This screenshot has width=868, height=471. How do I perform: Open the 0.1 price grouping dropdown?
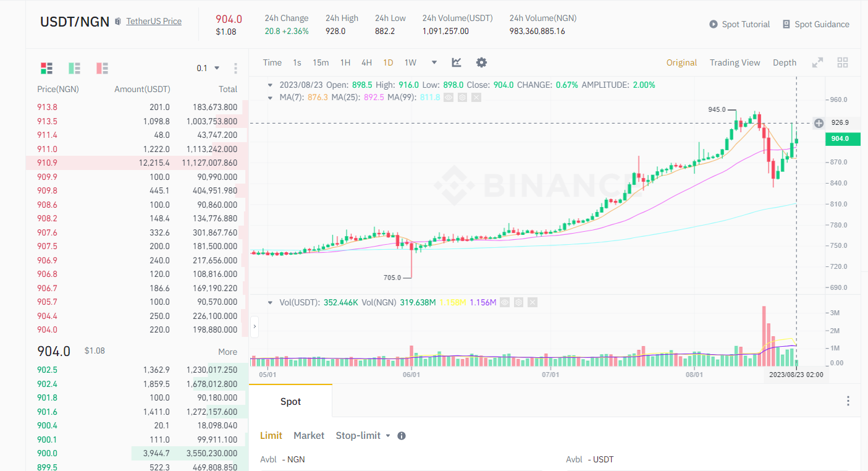(x=208, y=68)
